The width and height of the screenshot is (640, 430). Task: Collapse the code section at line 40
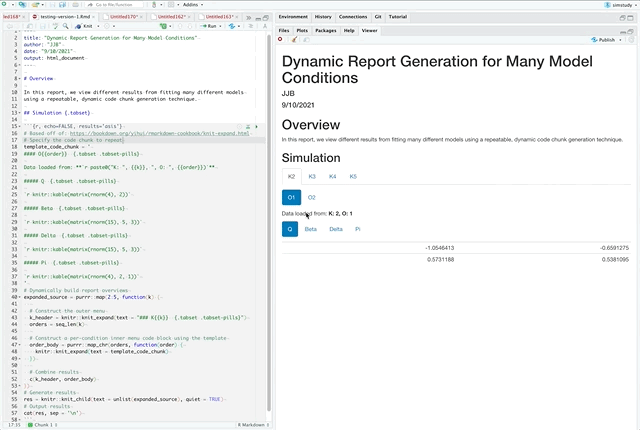pos(20,297)
